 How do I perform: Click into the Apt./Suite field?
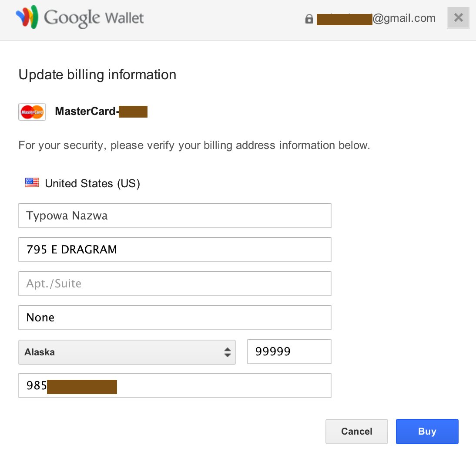[x=174, y=283]
